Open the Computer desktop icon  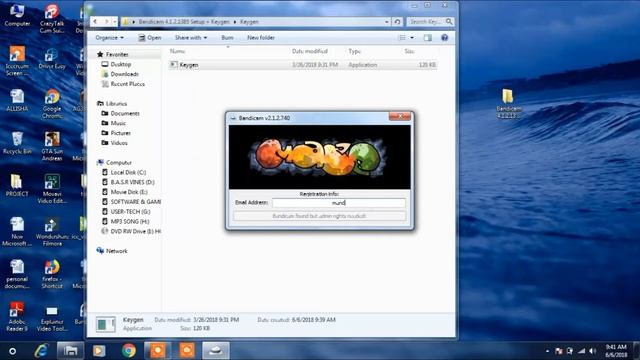(17, 15)
